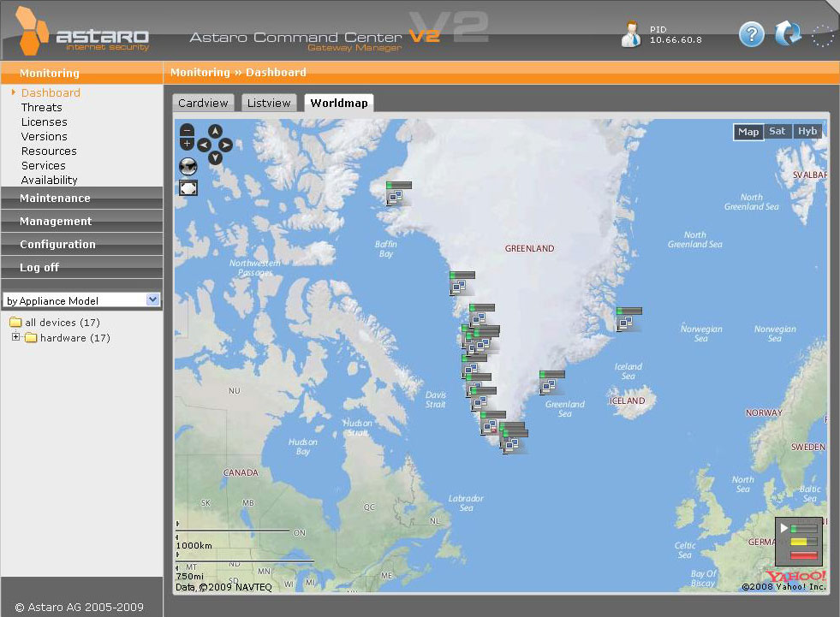Expand the Maintenance menu section
The height and width of the screenshot is (617, 840).
[55, 198]
